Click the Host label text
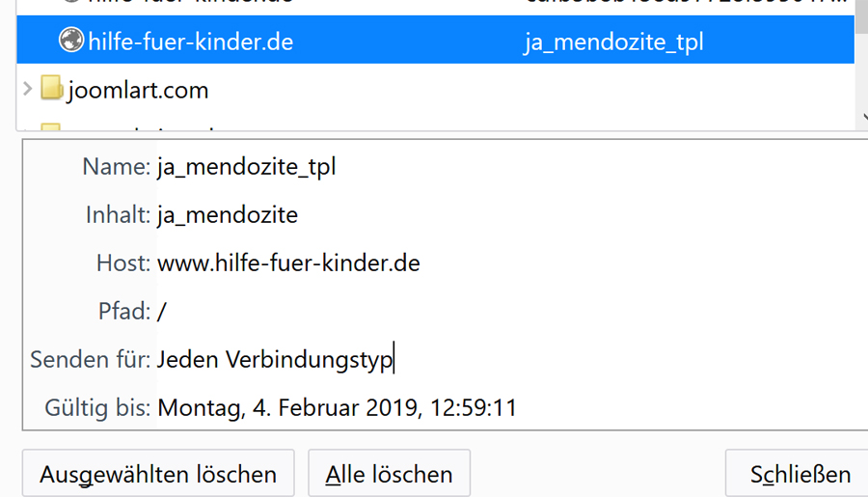Screen dimensions: 868x497 click(x=122, y=262)
